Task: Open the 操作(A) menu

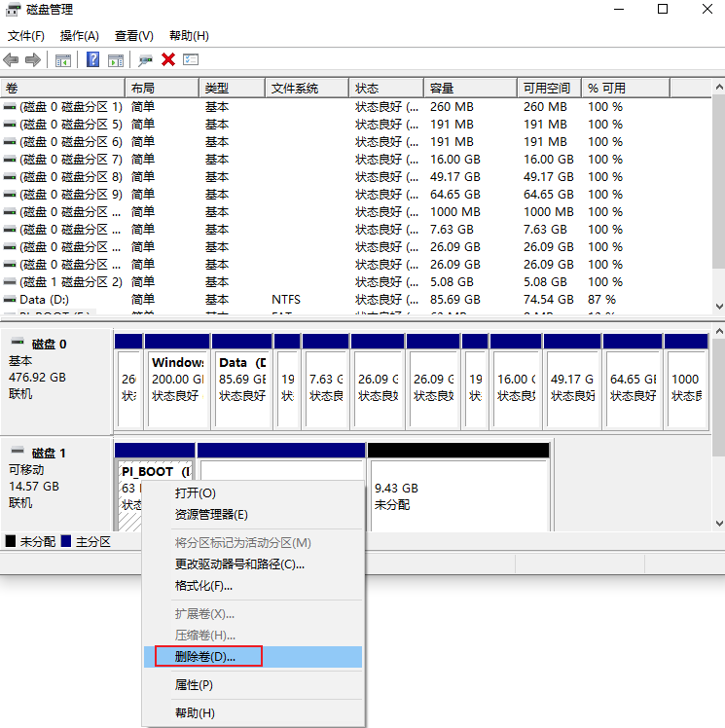Action: pos(80,36)
